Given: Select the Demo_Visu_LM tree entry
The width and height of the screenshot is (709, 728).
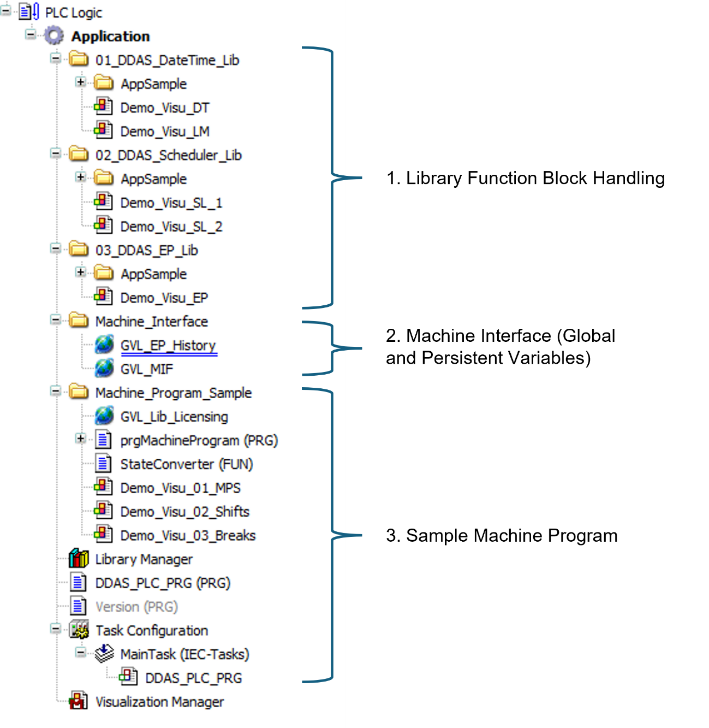Looking at the screenshot, I should [x=165, y=132].
